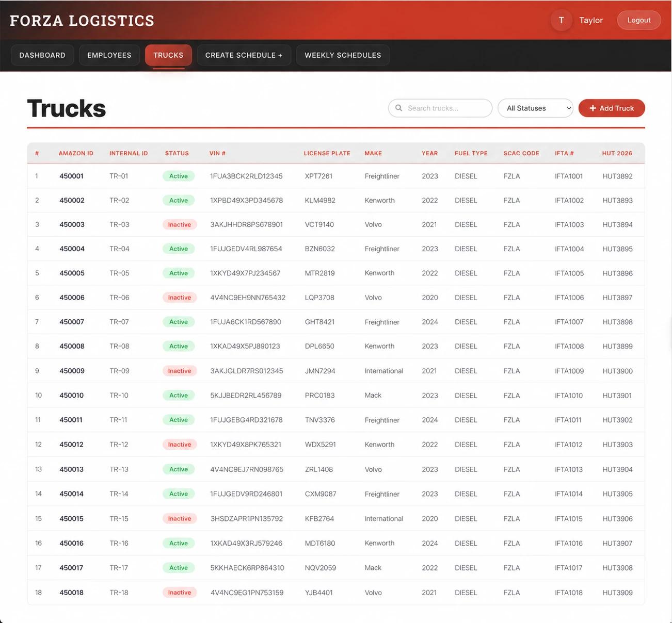Click the Year column header

(x=429, y=153)
